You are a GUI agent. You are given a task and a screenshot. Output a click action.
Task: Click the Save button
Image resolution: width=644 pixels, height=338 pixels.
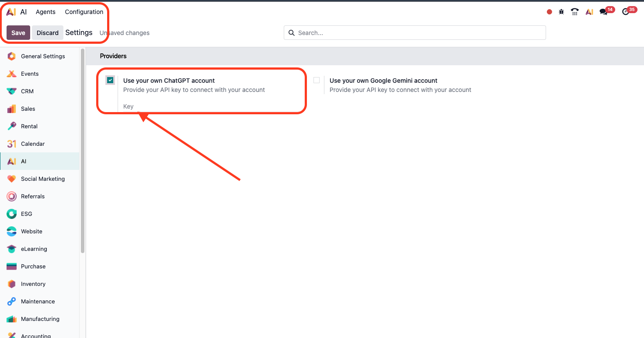18,33
